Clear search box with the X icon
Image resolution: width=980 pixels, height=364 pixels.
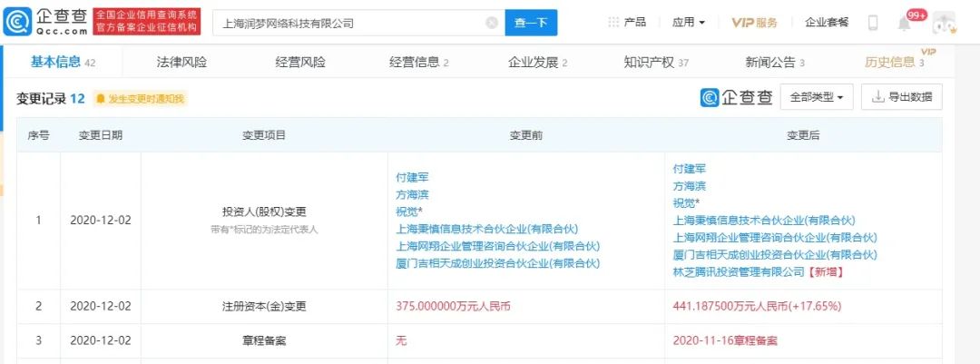point(492,23)
